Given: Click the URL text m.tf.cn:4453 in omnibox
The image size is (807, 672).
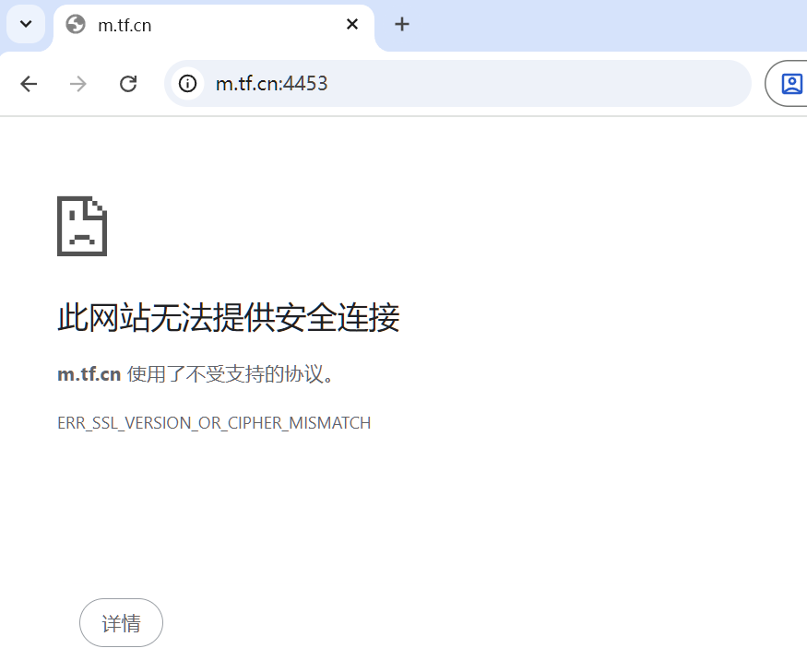Looking at the screenshot, I should click(270, 83).
